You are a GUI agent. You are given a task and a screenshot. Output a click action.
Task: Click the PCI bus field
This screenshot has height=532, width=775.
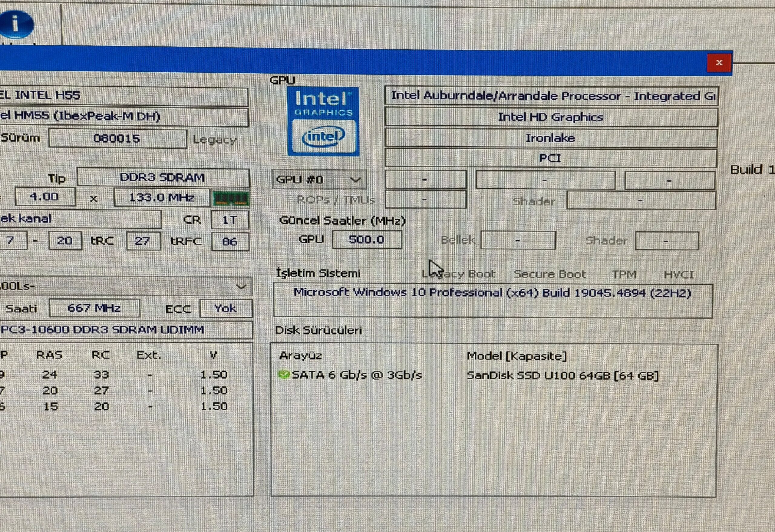click(x=551, y=158)
